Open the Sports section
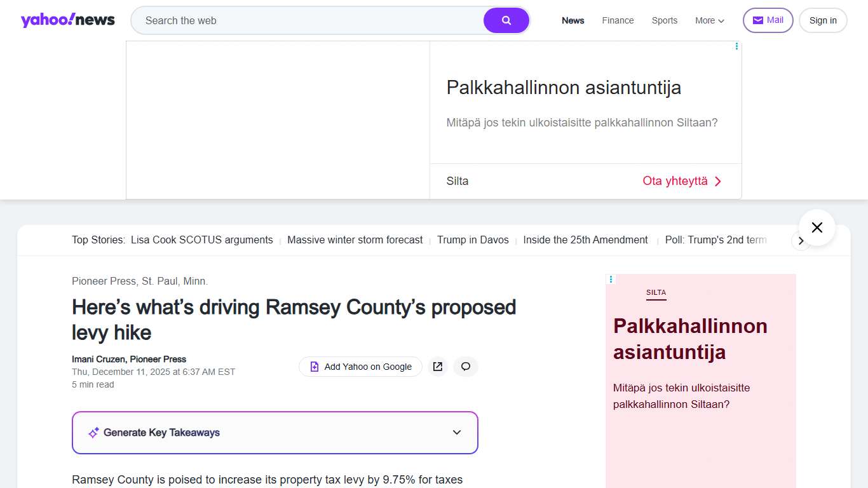Viewport: 868px width, 488px height. [664, 20]
